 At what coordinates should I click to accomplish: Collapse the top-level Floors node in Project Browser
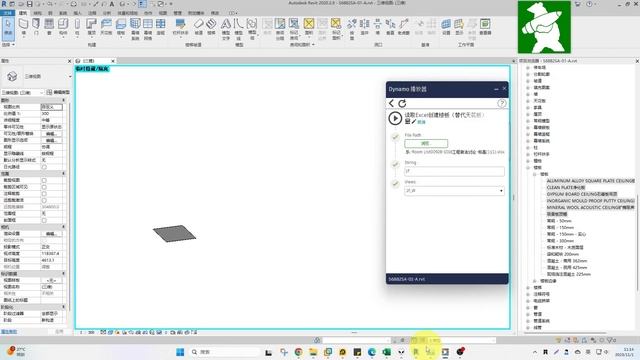coord(528,167)
